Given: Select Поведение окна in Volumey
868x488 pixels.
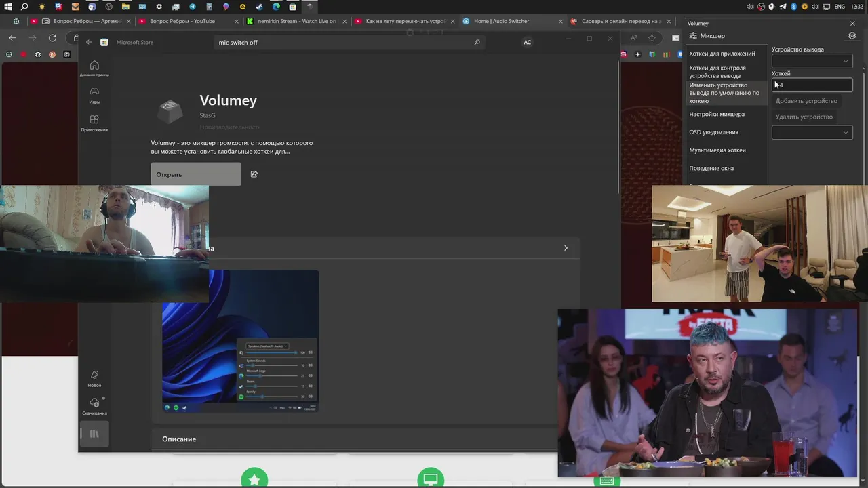Looking at the screenshot, I should 726,168.
